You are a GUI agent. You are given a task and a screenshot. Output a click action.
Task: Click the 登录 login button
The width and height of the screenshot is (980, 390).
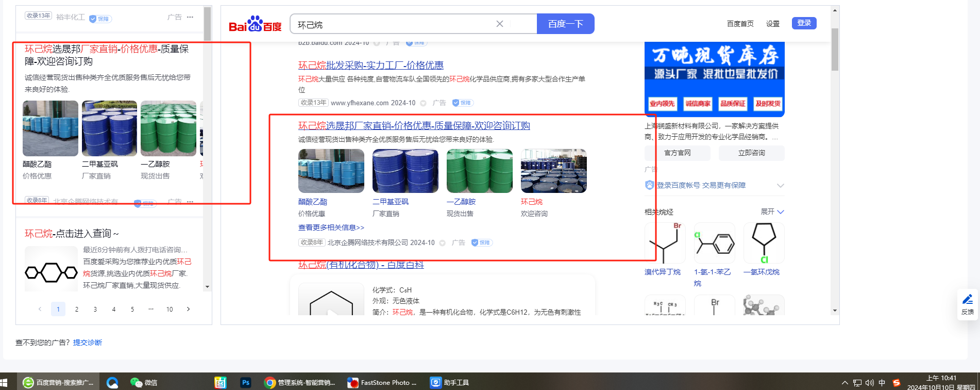804,23
